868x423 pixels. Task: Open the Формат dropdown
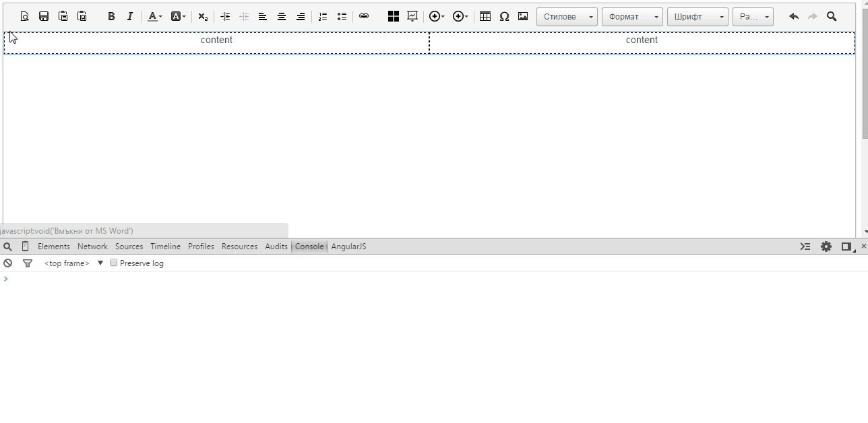pos(631,16)
